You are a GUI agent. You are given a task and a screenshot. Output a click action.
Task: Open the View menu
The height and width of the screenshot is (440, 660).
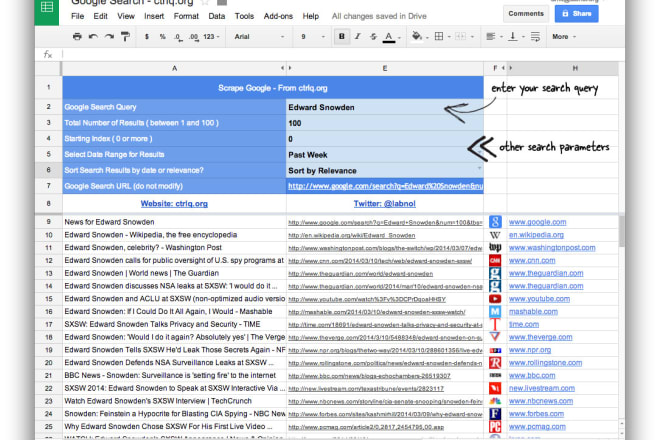pos(126,16)
